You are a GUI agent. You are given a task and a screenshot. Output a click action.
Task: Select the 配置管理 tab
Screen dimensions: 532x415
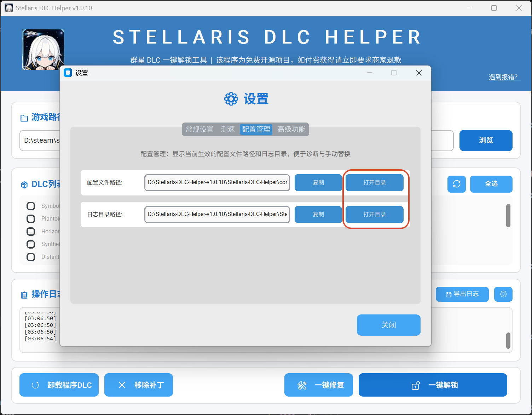pos(256,129)
